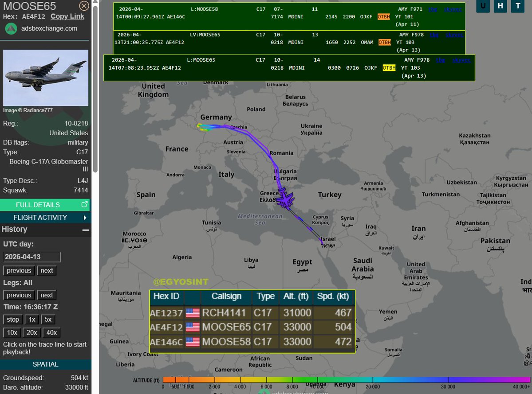532x394 pixels.
Task: Click the Hex AE4F12 label
Action: pos(24,16)
